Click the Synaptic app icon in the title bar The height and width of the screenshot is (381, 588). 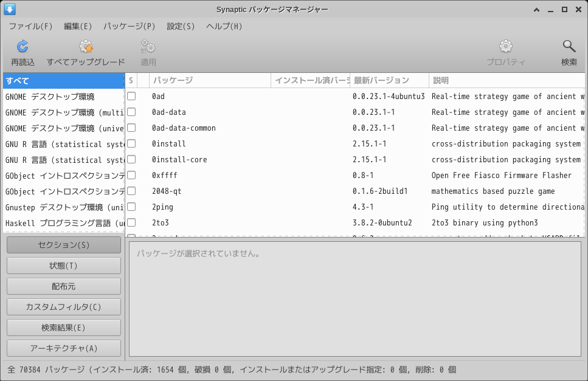[x=10, y=9]
